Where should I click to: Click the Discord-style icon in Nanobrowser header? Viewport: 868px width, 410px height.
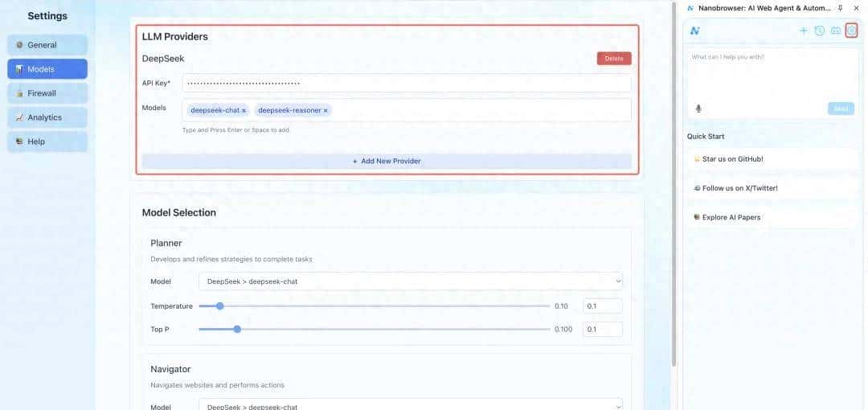click(x=835, y=31)
